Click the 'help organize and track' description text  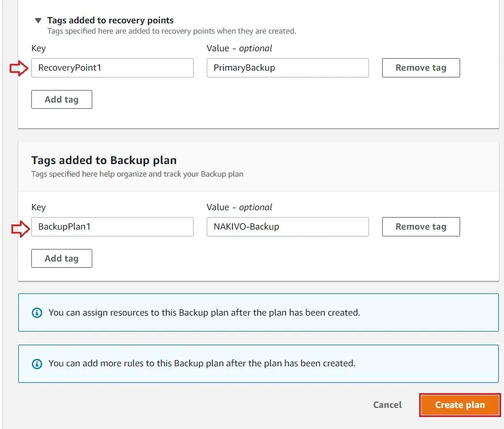click(137, 174)
